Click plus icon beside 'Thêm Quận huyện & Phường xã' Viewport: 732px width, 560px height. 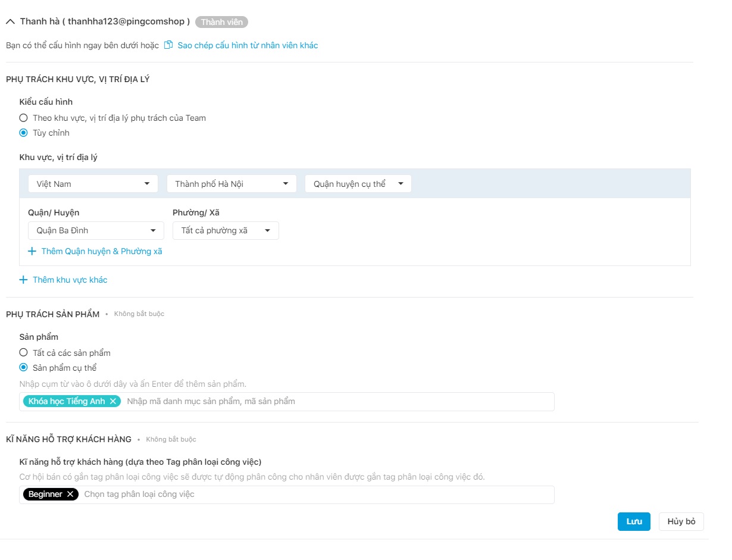(32, 251)
